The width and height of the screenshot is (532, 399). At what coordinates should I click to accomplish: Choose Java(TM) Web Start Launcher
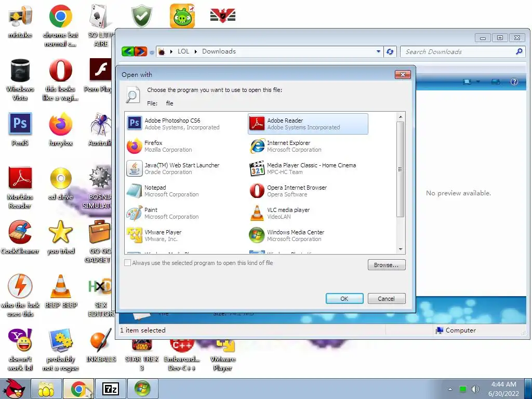tap(186, 169)
